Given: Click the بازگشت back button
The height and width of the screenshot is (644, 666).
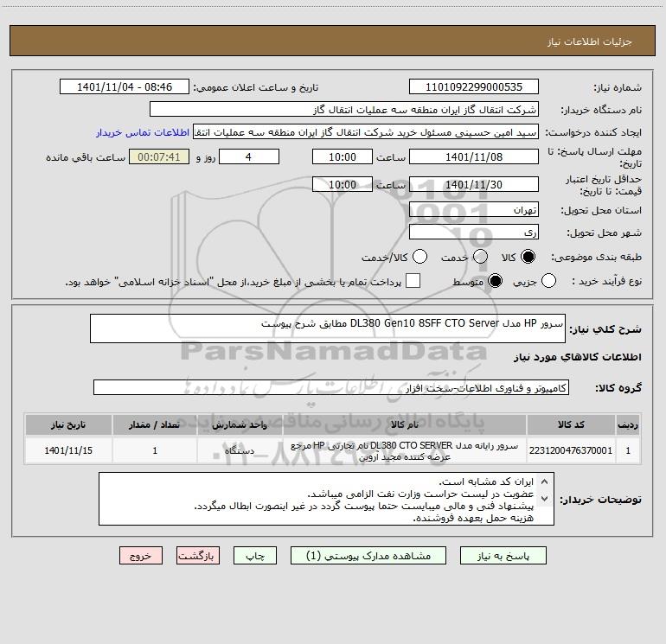Looking at the screenshot, I should tap(198, 556).
